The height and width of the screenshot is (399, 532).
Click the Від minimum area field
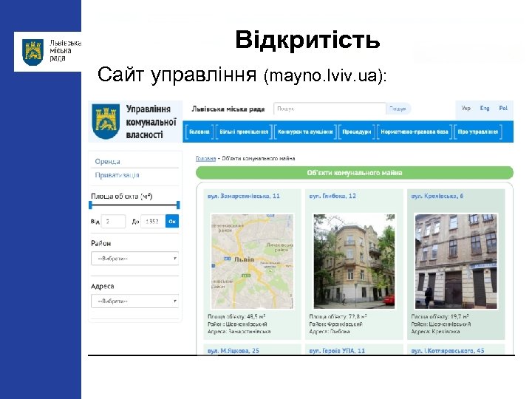coord(113,221)
